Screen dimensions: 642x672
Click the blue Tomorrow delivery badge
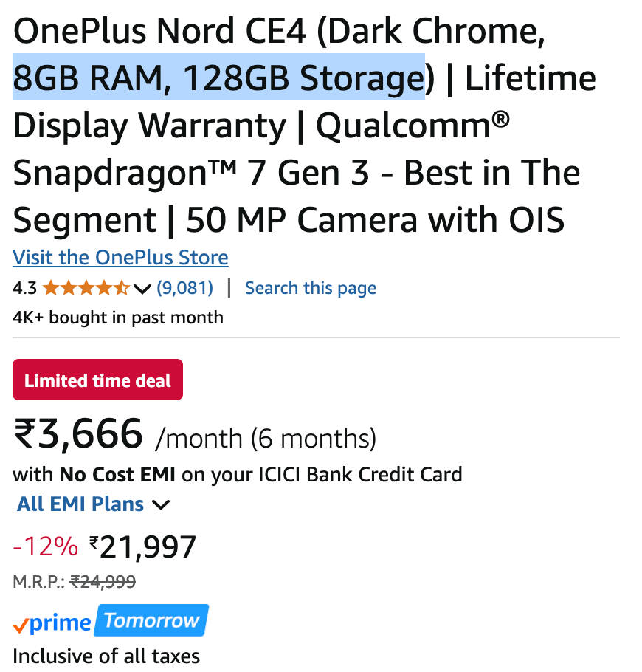pos(151,621)
